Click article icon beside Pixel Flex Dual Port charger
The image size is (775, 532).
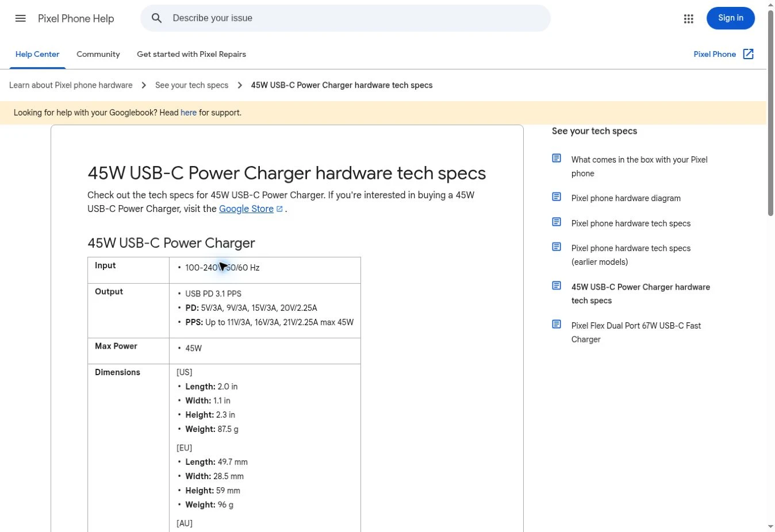tap(557, 325)
